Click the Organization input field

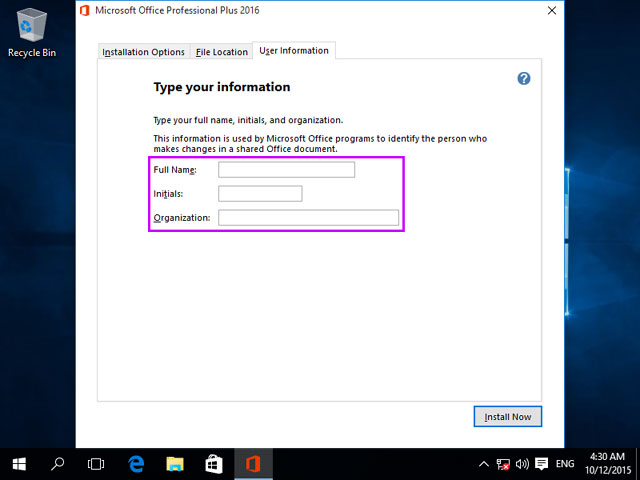309,218
